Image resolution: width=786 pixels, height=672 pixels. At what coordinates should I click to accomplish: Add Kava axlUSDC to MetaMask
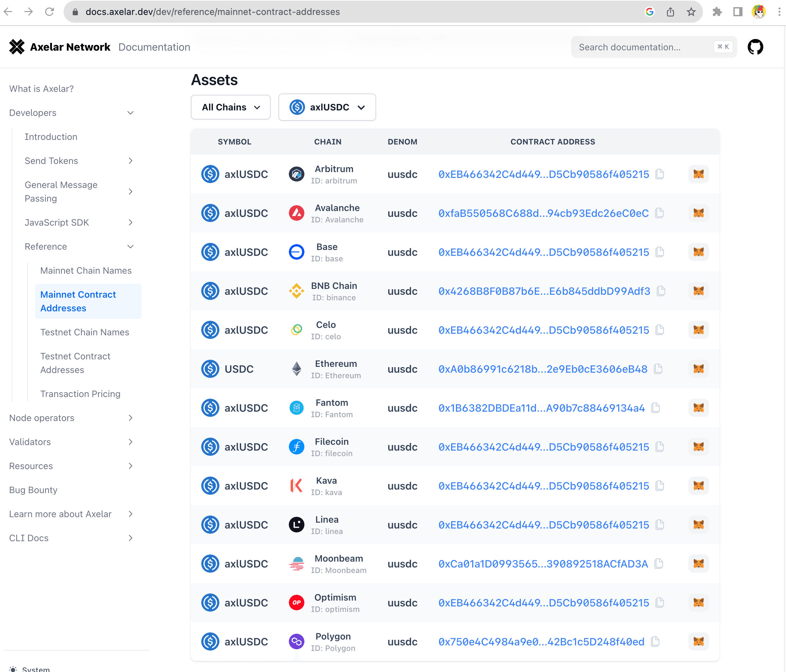coord(698,486)
